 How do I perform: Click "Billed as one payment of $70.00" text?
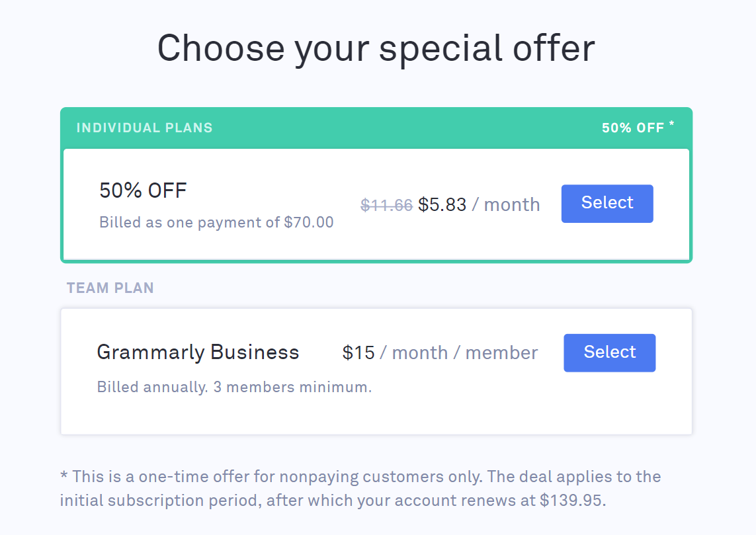216,222
